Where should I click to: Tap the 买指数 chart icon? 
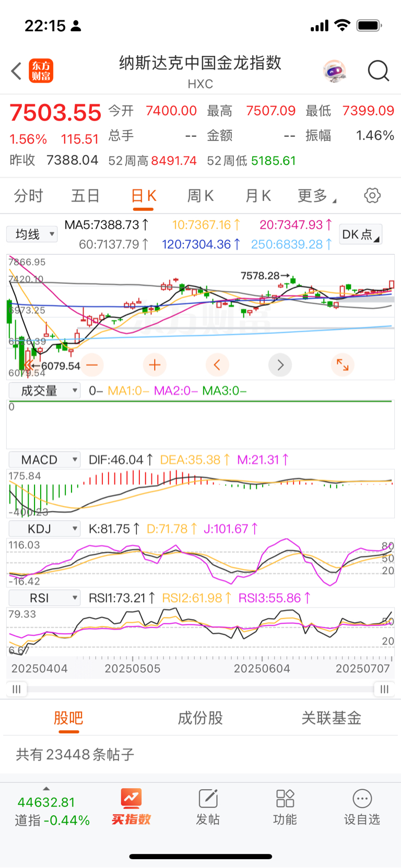[x=131, y=798]
